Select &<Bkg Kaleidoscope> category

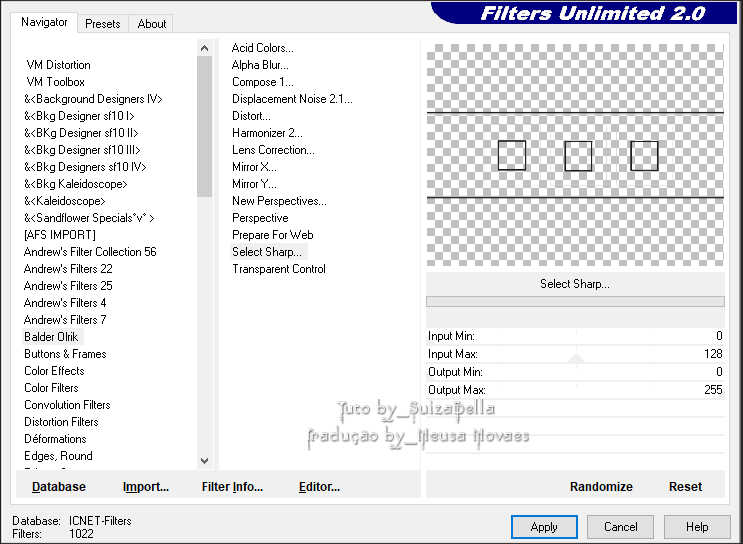[76, 184]
